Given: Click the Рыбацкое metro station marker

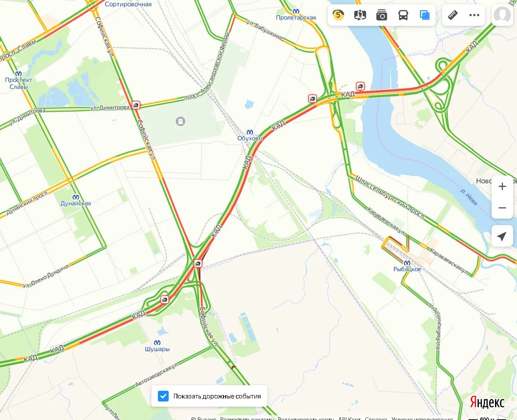Looking at the screenshot, I should coord(407,263).
